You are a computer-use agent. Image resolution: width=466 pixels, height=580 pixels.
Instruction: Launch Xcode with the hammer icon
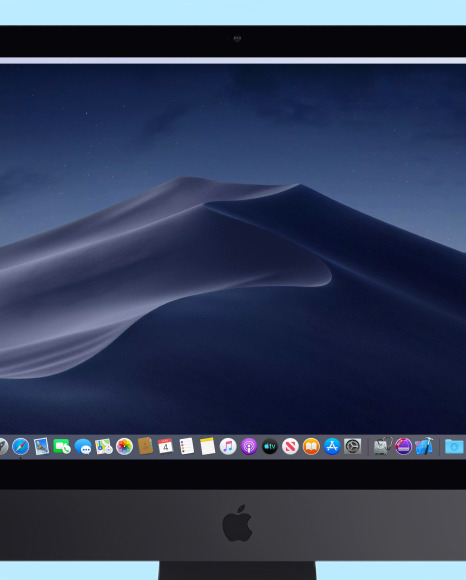[x=424, y=446]
